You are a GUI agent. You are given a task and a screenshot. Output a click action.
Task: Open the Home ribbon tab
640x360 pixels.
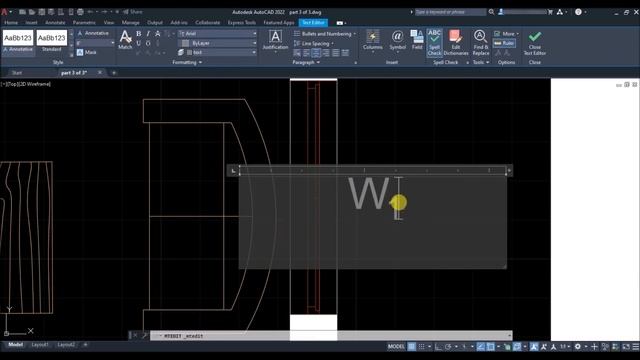click(11, 22)
